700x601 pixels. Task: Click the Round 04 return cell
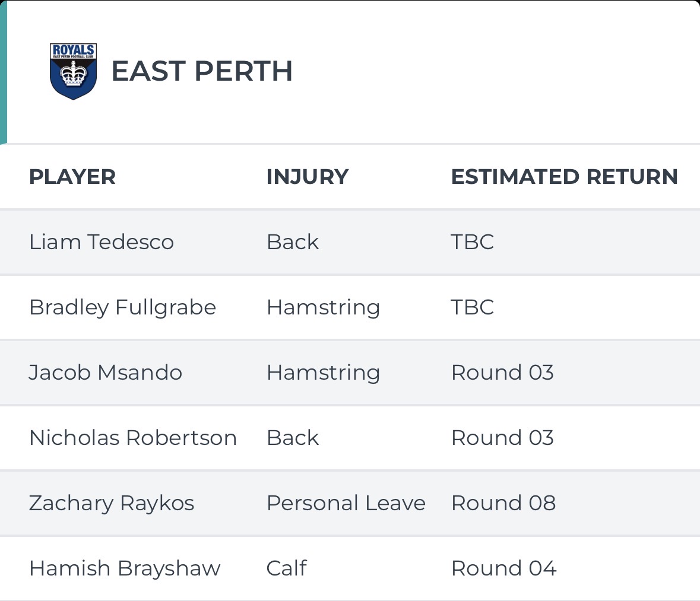tap(503, 568)
